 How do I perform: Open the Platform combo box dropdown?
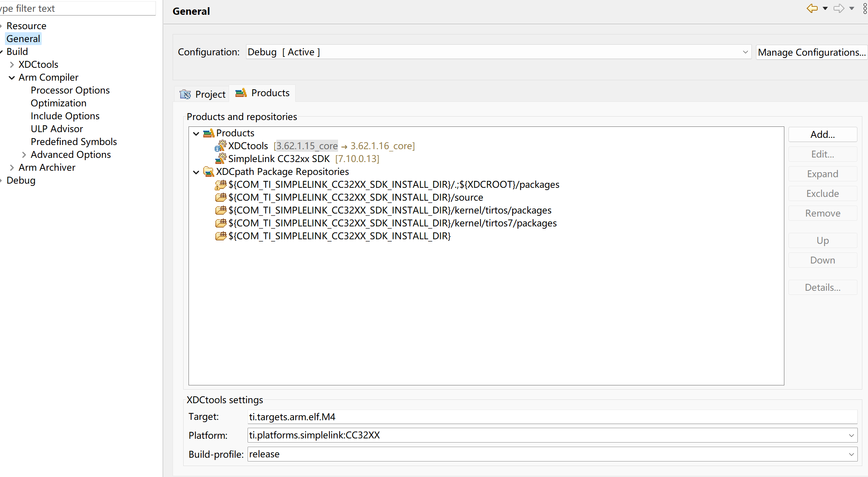click(851, 435)
